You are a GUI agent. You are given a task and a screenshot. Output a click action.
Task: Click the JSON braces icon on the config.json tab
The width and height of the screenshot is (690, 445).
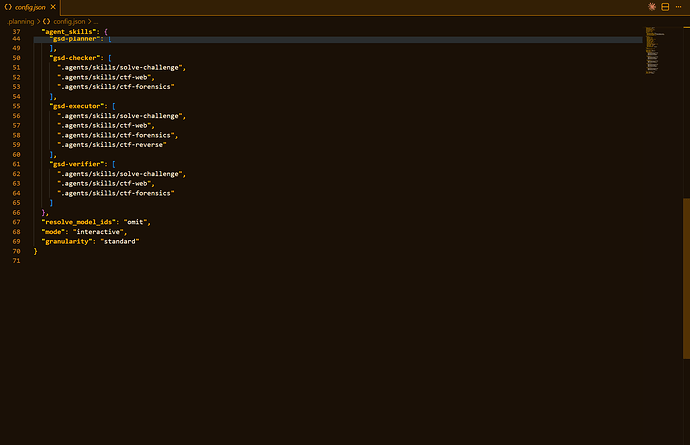(8, 7)
